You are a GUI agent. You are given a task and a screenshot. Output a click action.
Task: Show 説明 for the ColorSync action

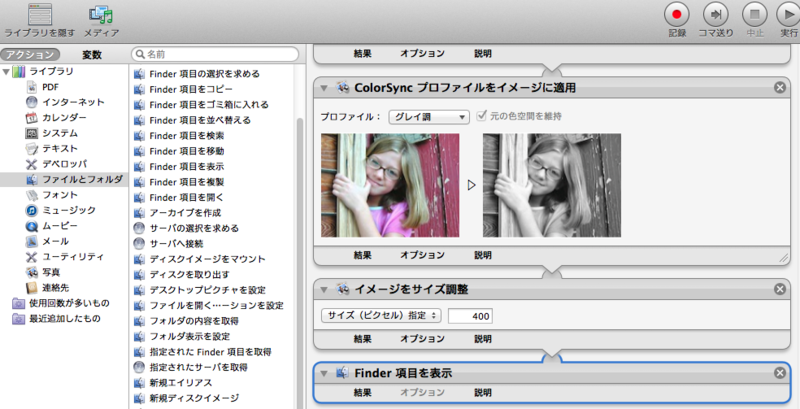click(x=483, y=255)
